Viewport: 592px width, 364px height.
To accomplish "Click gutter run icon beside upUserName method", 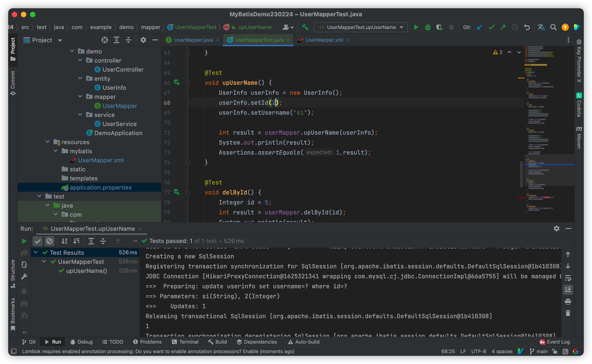I will click(x=177, y=83).
